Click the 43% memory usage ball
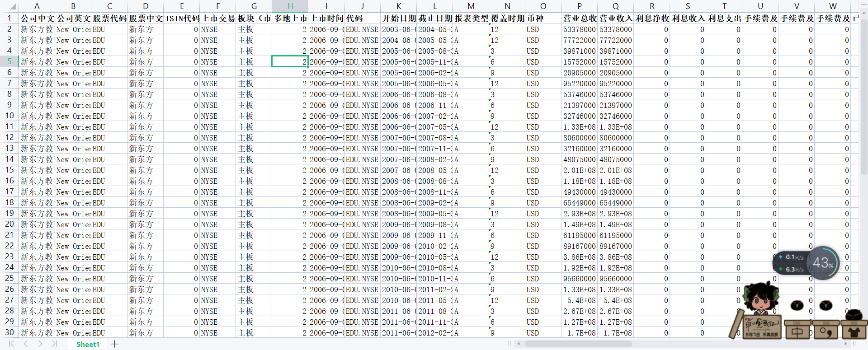This screenshot has width=868, height=350. coord(823,263)
